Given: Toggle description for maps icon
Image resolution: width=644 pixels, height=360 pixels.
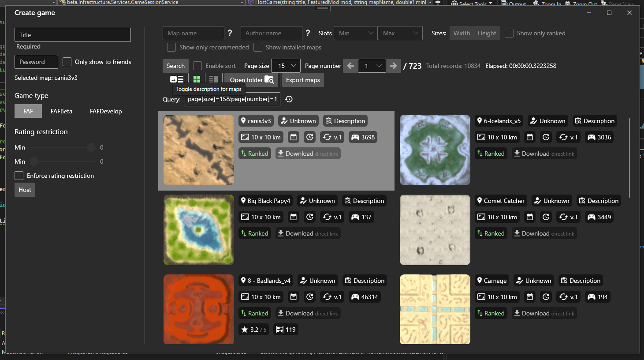Looking at the screenshot, I should click(x=177, y=79).
